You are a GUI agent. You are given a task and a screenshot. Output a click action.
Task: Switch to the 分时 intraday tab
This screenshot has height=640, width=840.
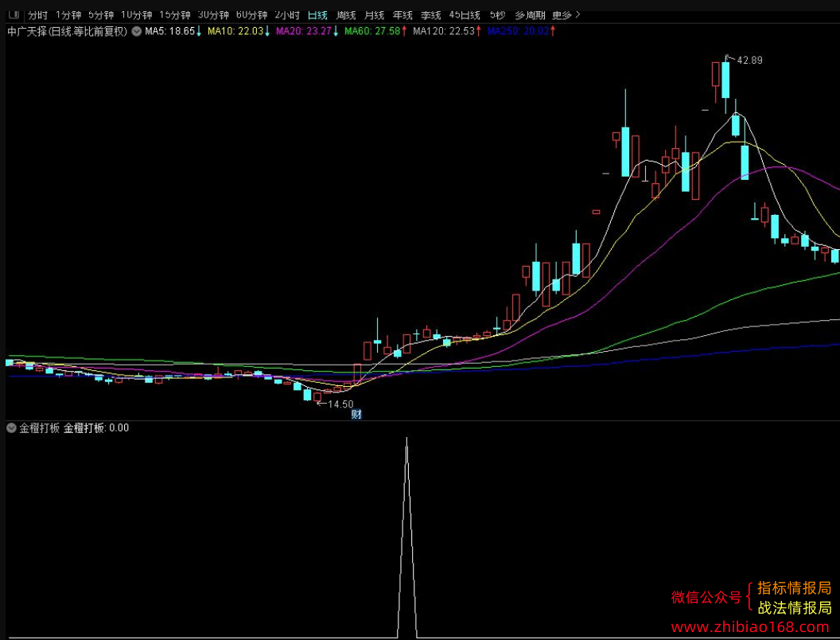[38, 15]
